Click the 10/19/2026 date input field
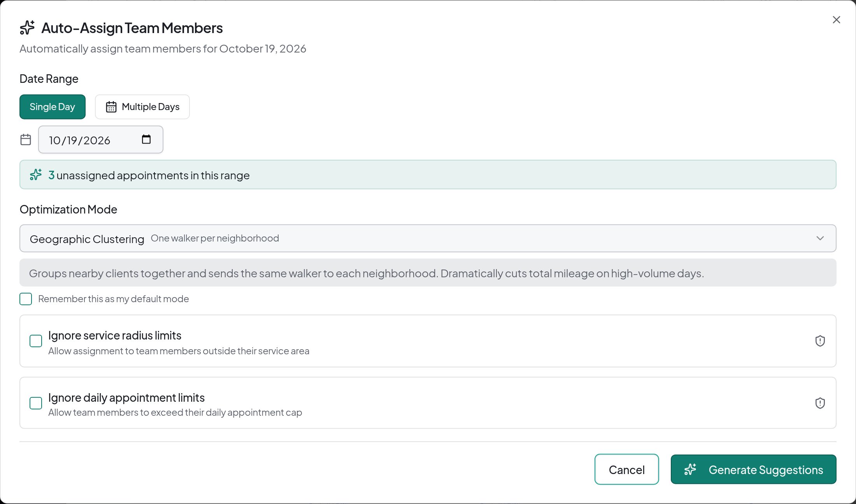Viewport: 856px width, 504px height. click(x=101, y=140)
